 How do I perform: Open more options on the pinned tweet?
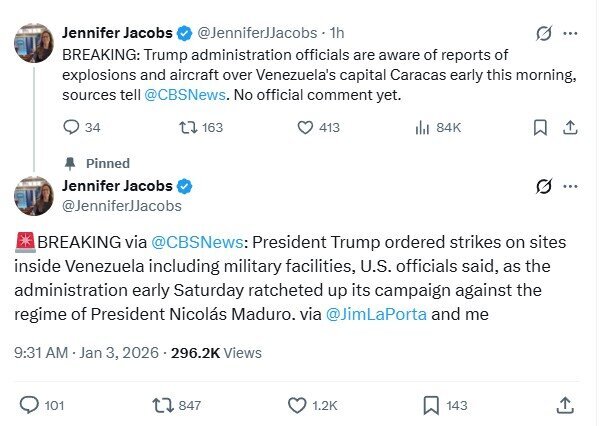point(570,186)
